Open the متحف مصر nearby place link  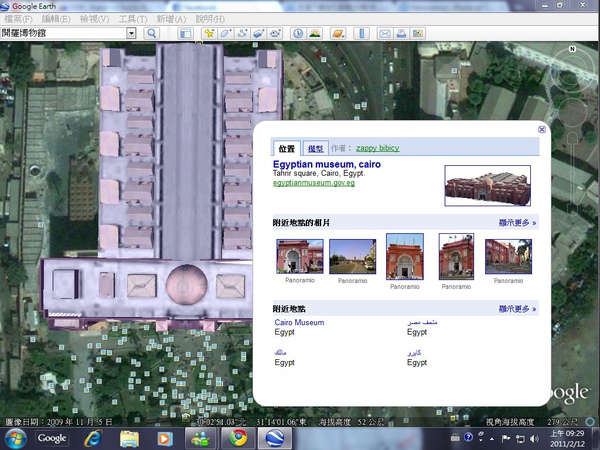(x=422, y=322)
